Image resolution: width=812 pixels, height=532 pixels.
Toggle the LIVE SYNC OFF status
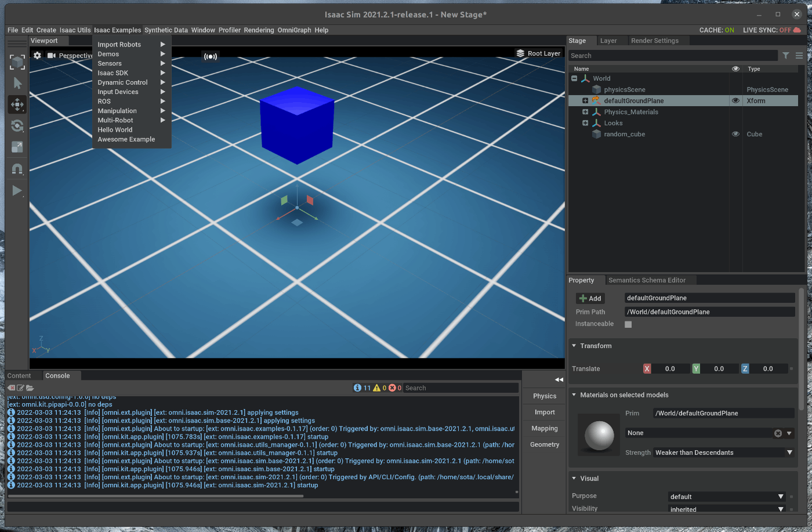tap(767, 30)
